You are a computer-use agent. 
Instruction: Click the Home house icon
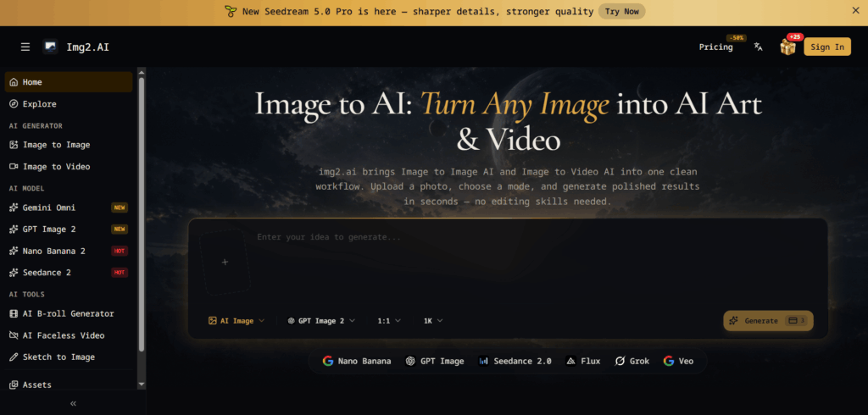pyautogui.click(x=14, y=82)
